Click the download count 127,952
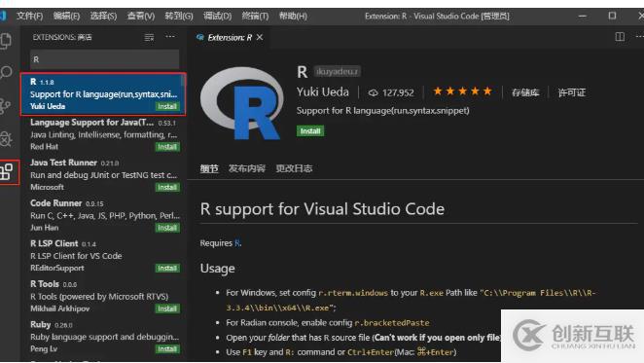 coord(391,92)
